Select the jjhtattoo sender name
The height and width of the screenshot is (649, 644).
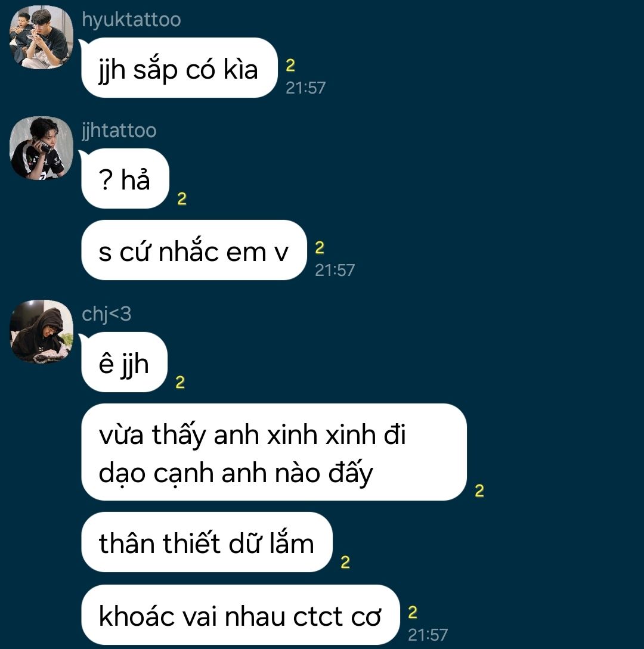tap(119, 131)
